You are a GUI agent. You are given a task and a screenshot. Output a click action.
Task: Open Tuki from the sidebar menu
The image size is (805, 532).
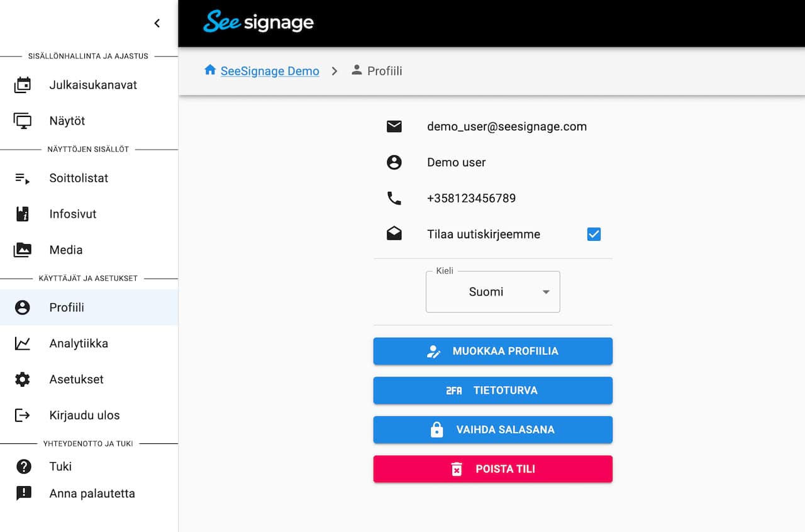tap(60, 466)
